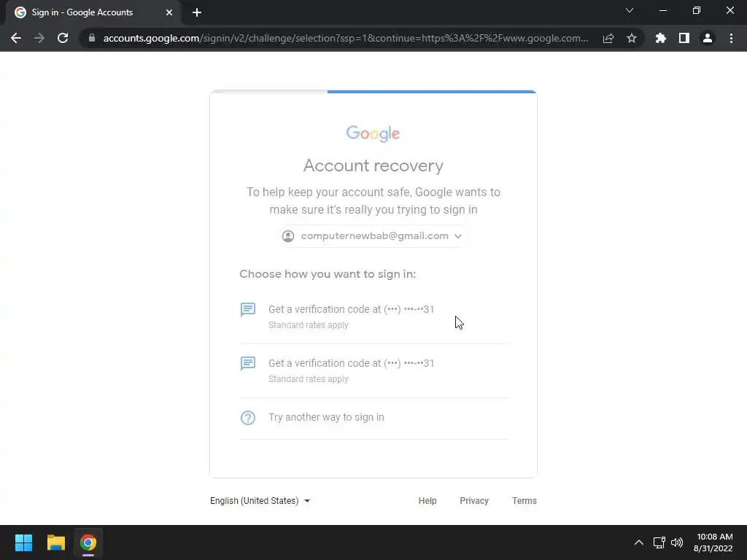Click the question mark help icon
Screen dimensions: 747x560
pos(248,418)
